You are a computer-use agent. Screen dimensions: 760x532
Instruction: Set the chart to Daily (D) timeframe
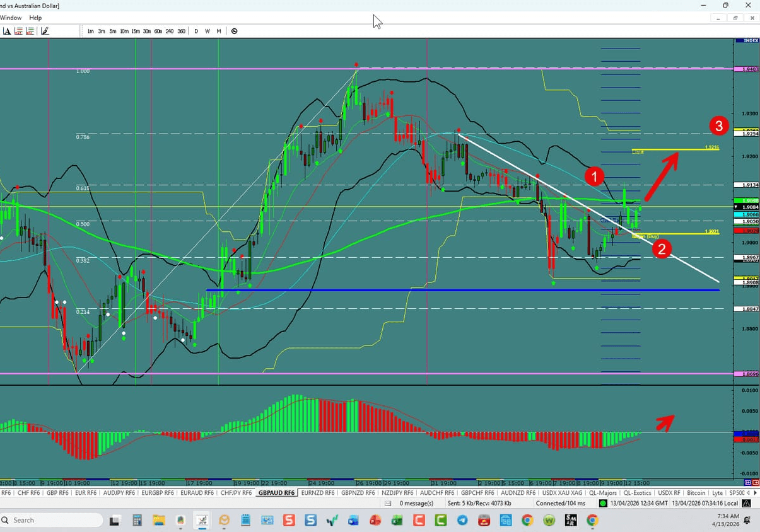(x=196, y=31)
